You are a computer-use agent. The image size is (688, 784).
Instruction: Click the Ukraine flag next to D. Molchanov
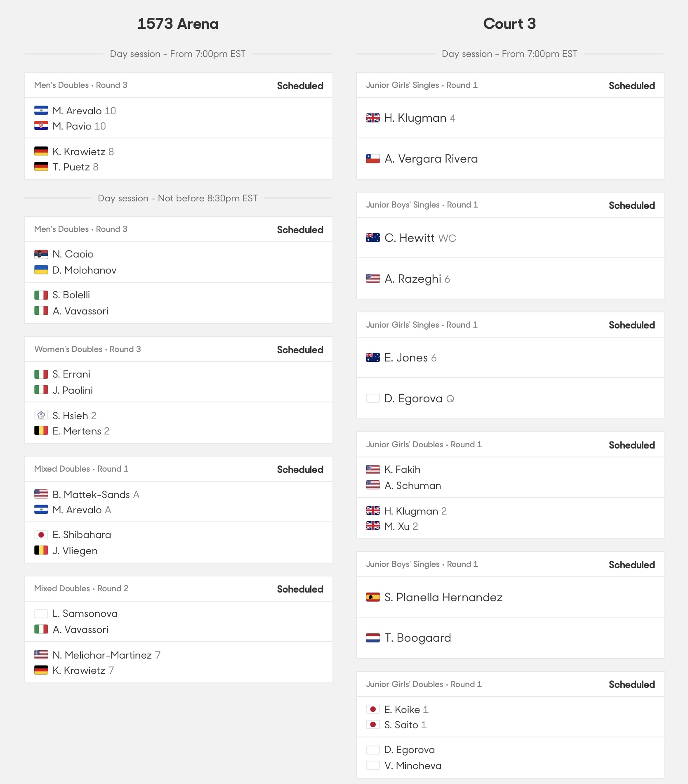point(41,270)
